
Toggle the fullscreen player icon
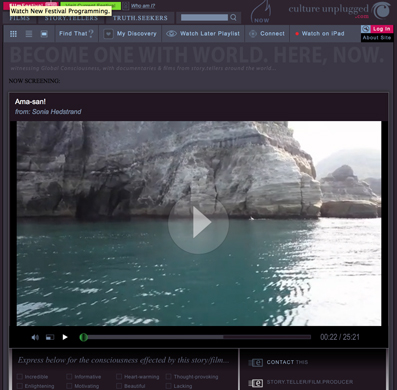coord(50,337)
